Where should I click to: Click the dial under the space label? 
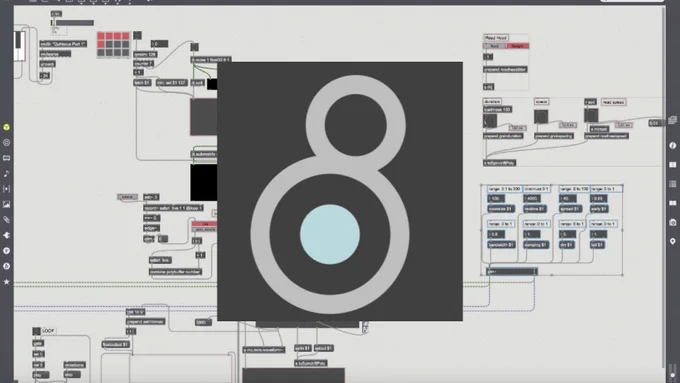[541, 116]
